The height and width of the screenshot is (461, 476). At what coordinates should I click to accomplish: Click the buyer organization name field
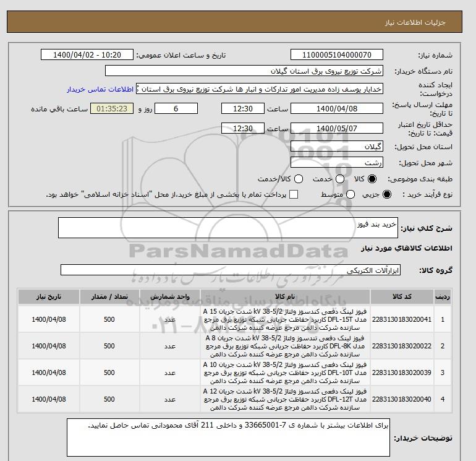pos(244,71)
